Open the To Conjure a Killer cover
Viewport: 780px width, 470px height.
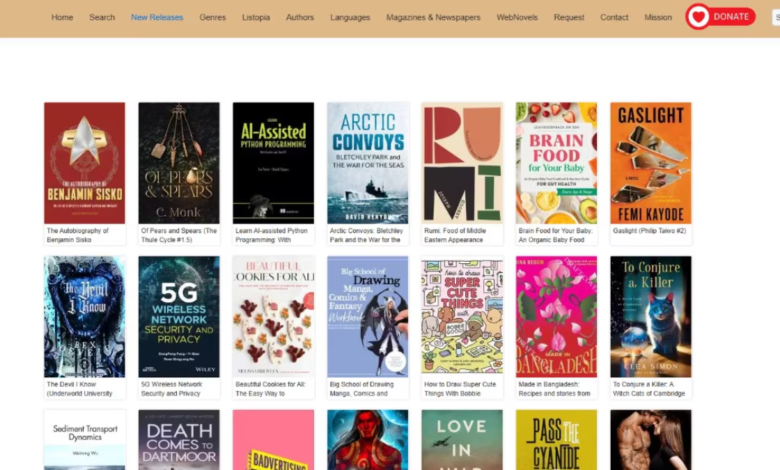click(651, 317)
